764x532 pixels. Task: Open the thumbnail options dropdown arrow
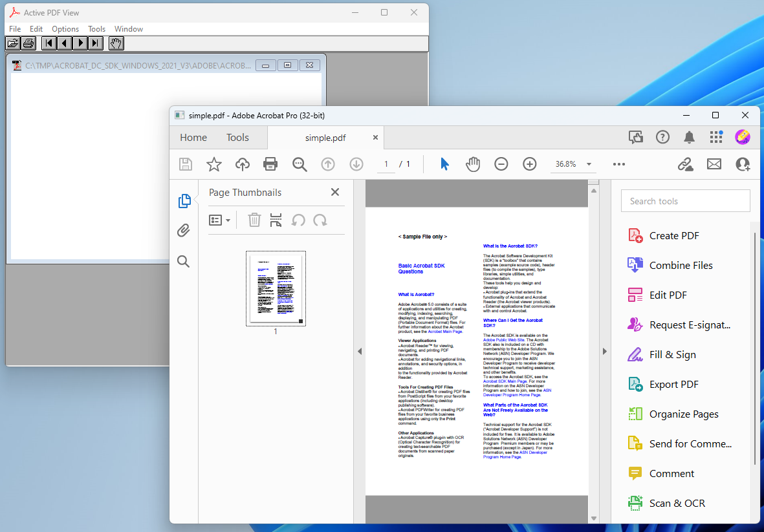tap(229, 220)
